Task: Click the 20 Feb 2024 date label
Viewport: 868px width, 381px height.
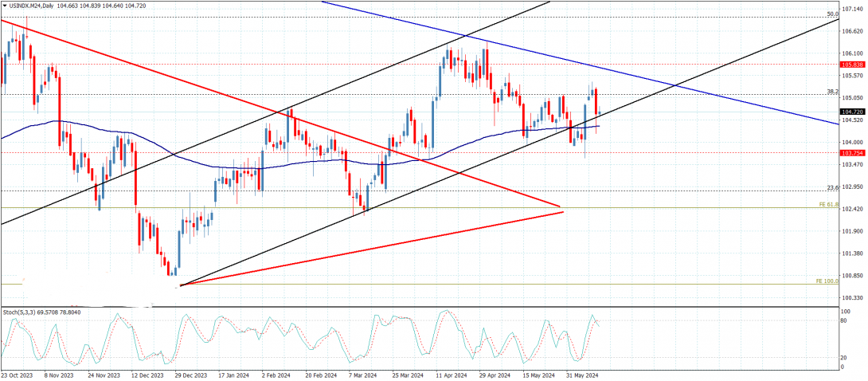Action: point(322,375)
